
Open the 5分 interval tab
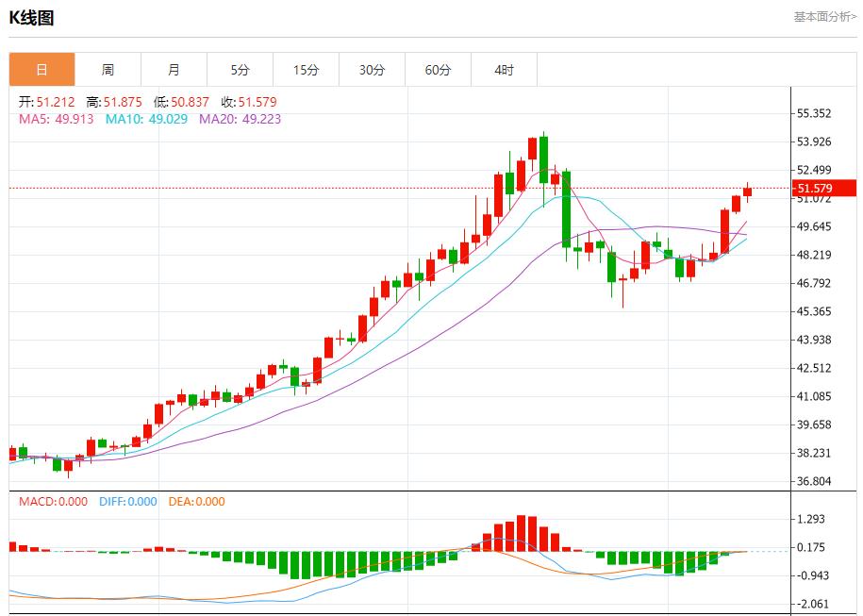pyautogui.click(x=240, y=70)
